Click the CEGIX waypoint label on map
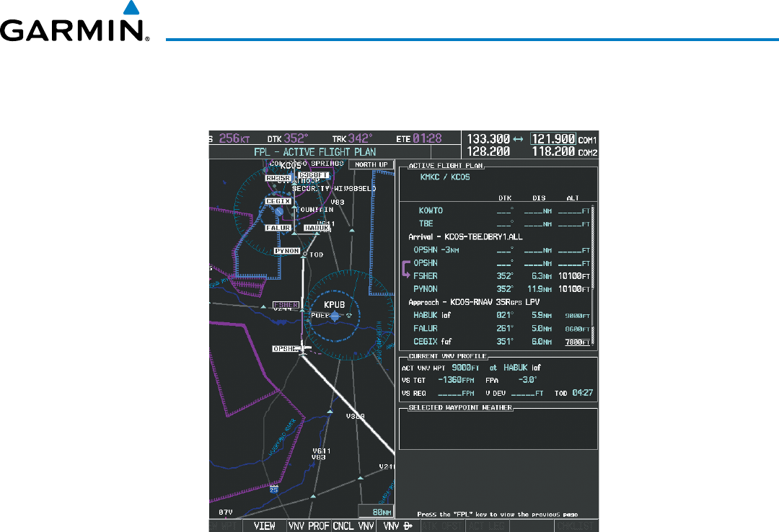 pyautogui.click(x=278, y=202)
